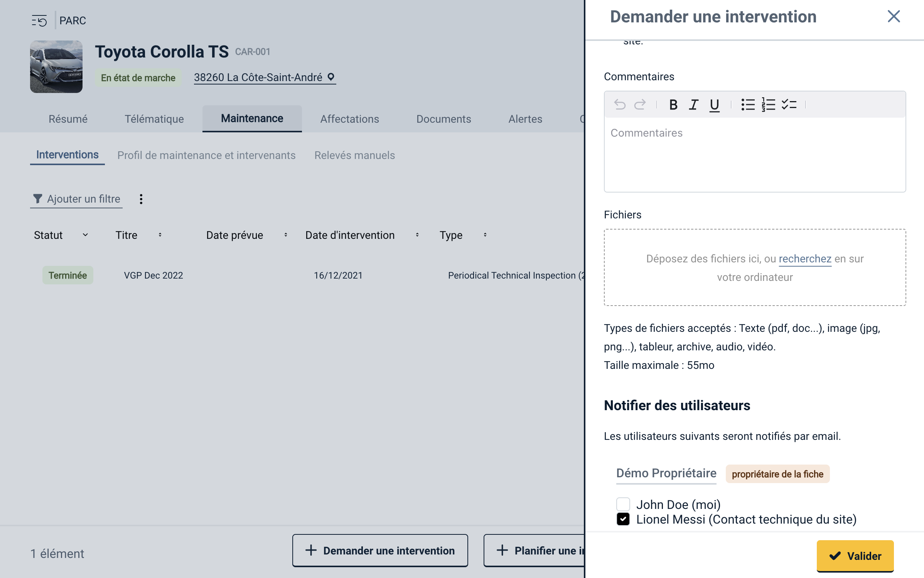Toggle italic text formatting
The height and width of the screenshot is (578, 924).
[694, 105]
